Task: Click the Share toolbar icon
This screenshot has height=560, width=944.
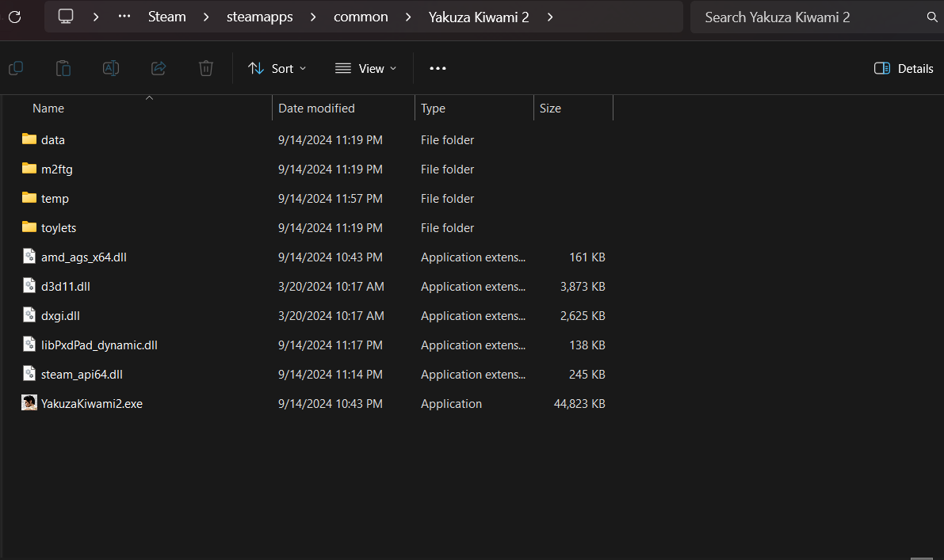Action: tap(159, 68)
